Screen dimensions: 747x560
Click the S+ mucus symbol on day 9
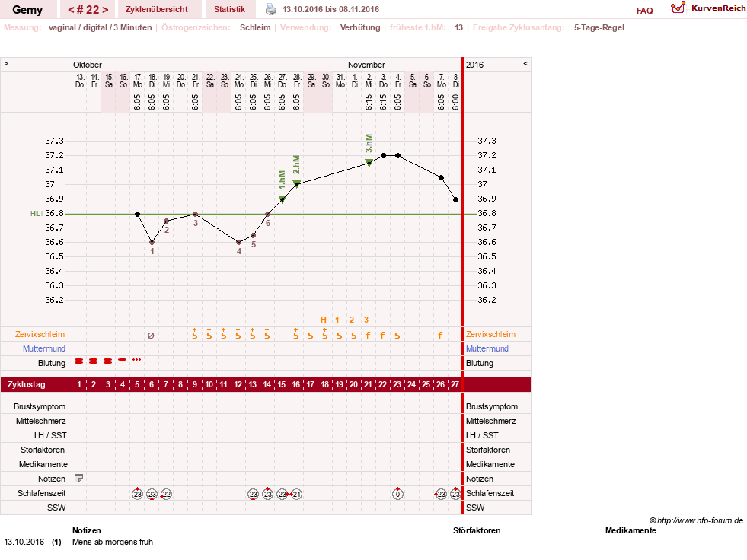[x=195, y=334]
